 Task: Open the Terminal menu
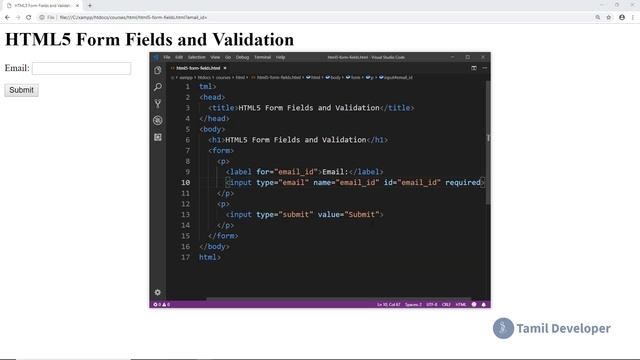[262, 58]
